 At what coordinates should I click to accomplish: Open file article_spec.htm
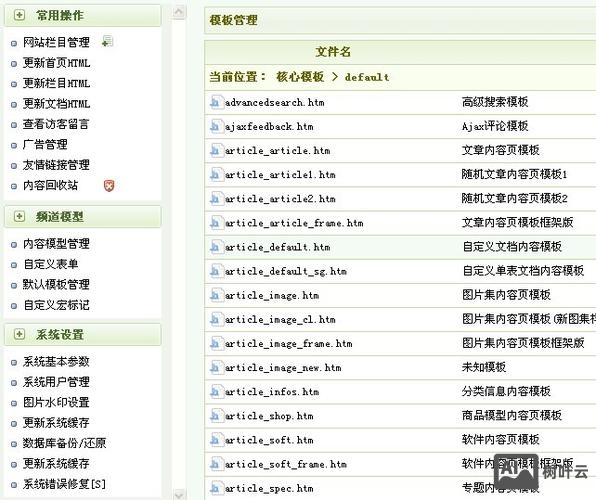point(269,489)
